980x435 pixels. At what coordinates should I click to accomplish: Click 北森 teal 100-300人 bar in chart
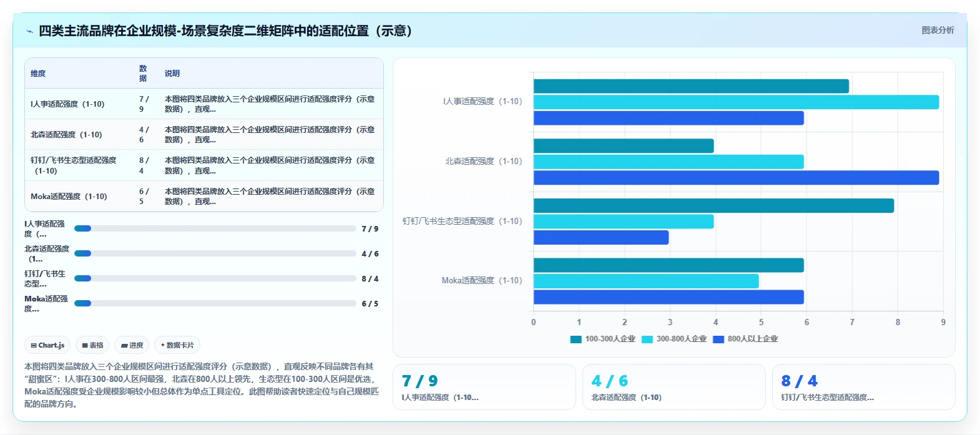pos(624,146)
